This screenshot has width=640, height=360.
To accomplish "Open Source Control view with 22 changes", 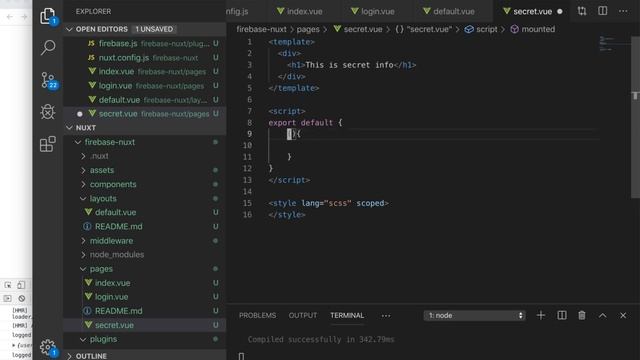I will coord(48,80).
